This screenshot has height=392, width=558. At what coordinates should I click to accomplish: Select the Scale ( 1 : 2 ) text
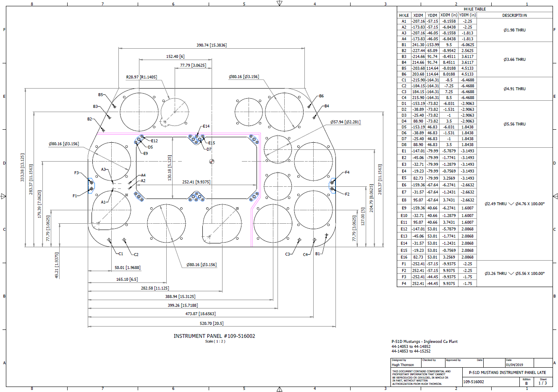215,342
